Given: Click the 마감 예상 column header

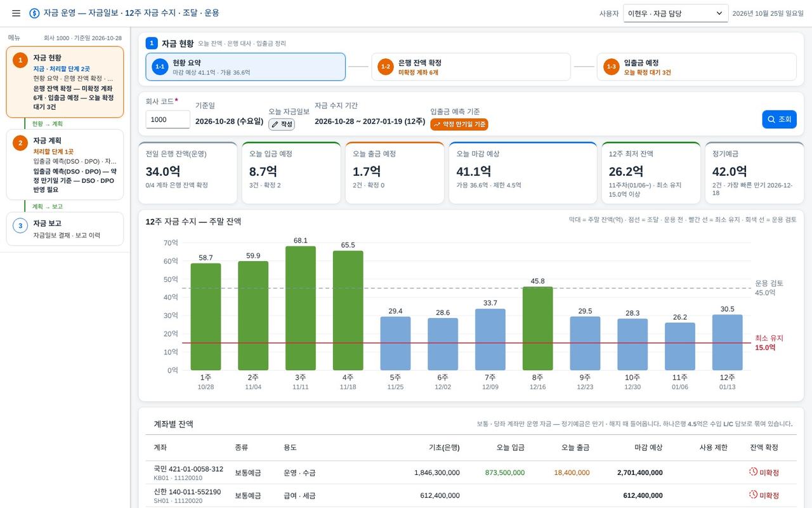Looking at the screenshot, I should [648, 448].
